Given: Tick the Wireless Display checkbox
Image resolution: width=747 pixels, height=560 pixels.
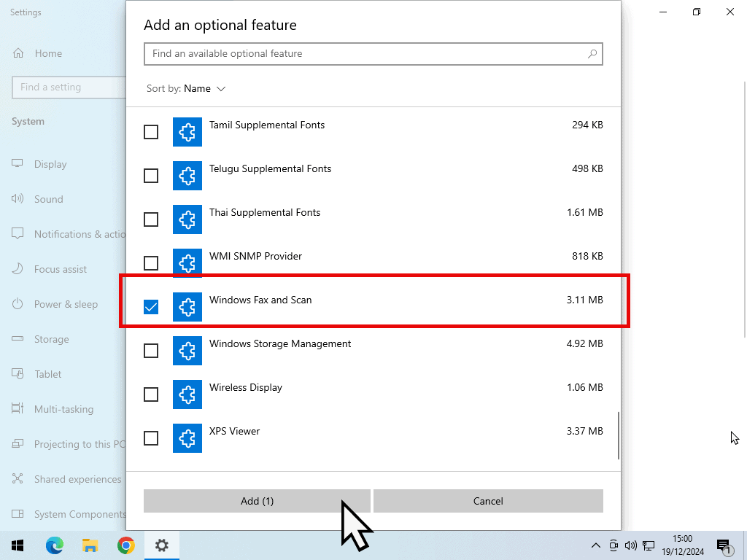Looking at the screenshot, I should pyautogui.click(x=151, y=394).
